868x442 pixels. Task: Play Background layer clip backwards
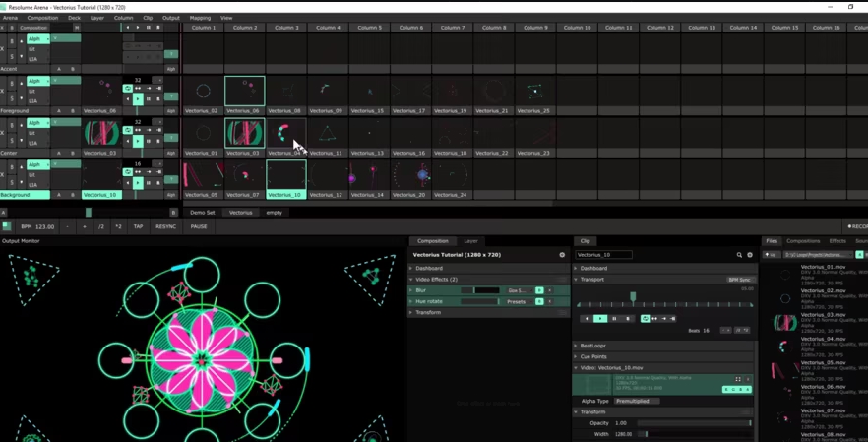[128, 183]
